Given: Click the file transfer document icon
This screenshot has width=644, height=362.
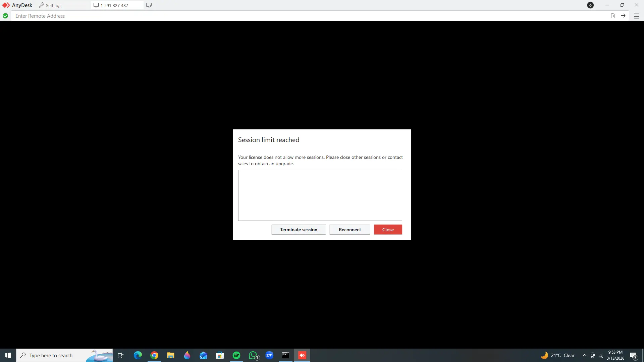Looking at the screenshot, I should tap(613, 16).
